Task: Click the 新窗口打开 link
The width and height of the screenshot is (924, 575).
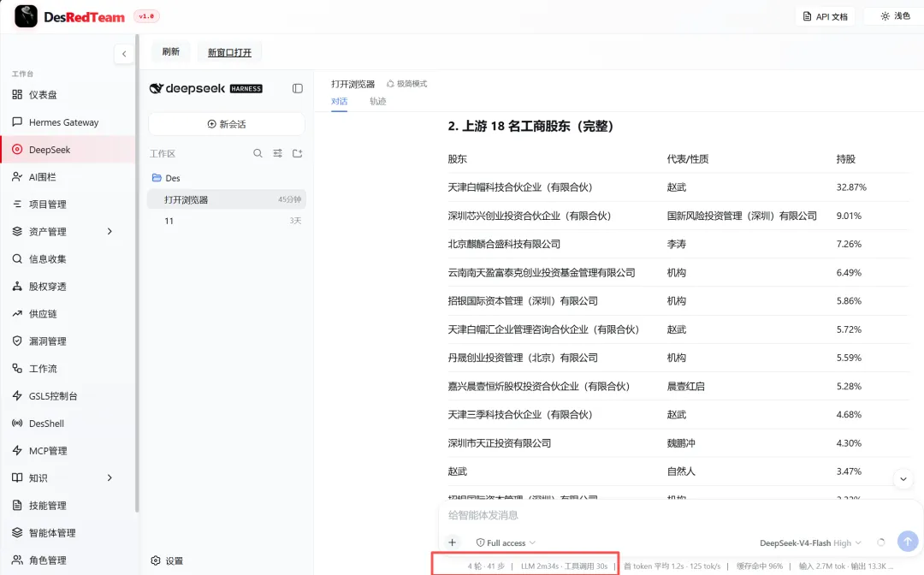Action: 229,52
